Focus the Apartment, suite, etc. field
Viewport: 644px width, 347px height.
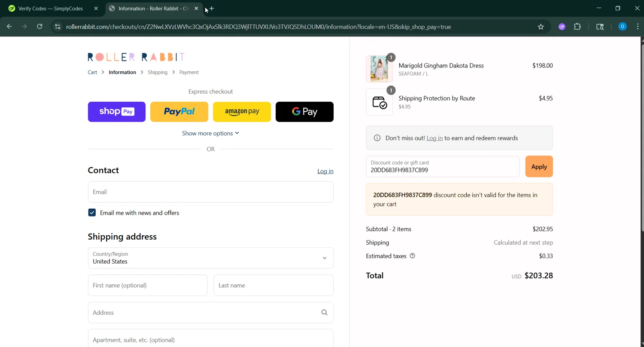211,338
